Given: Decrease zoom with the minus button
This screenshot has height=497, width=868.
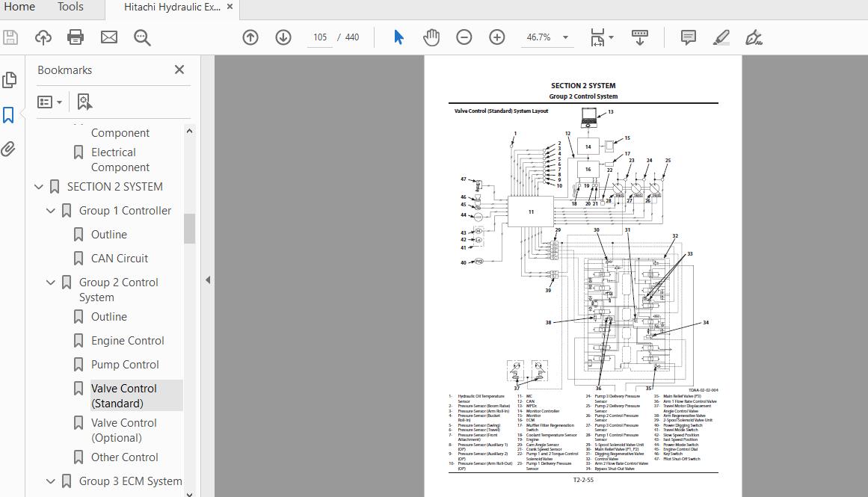Looking at the screenshot, I should pyautogui.click(x=464, y=36).
